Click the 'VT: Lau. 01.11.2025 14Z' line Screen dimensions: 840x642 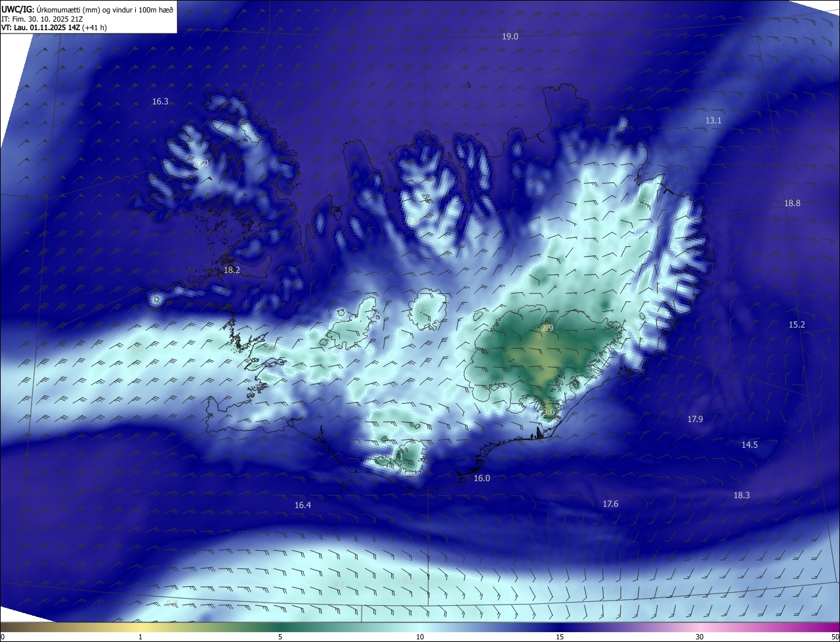click(54, 28)
